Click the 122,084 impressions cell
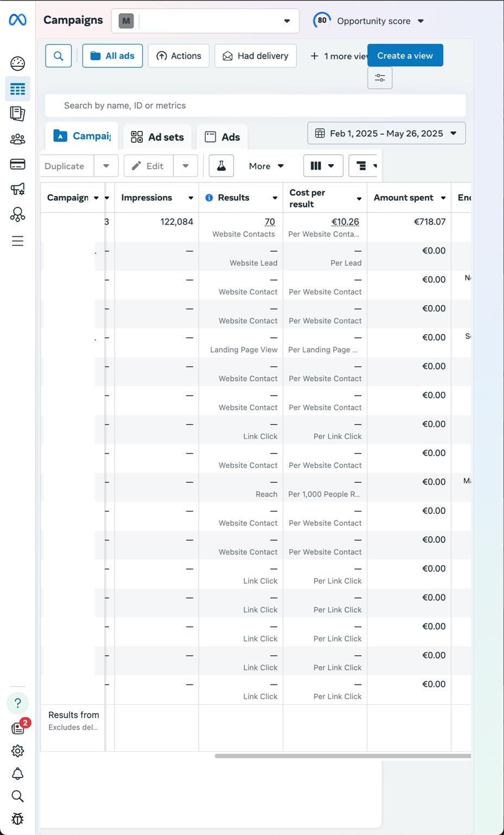The height and width of the screenshot is (835, 504). coord(177,222)
